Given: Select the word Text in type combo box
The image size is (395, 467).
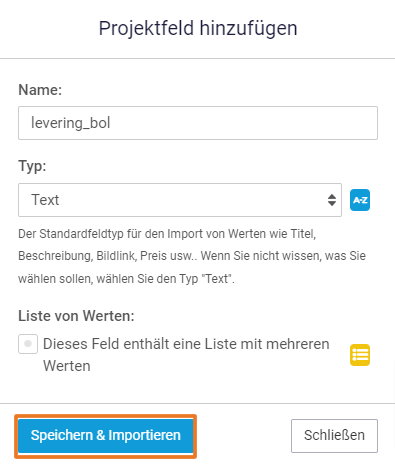Looking at the screenshot, I should [x=45, y=200].
